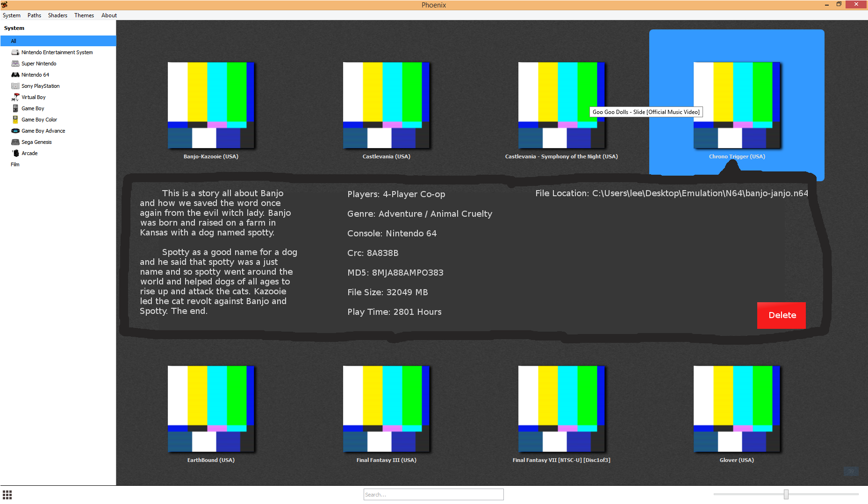Click the Game Boy Advance handheld icon
The image size is (868, 504).
[x=15, y=131]
